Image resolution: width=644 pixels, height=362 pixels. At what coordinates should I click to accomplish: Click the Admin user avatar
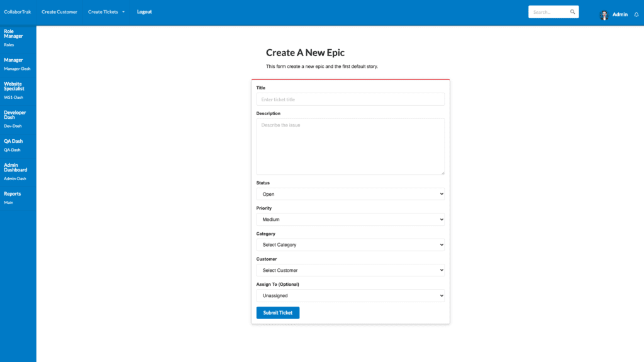[x=604, y=15]
